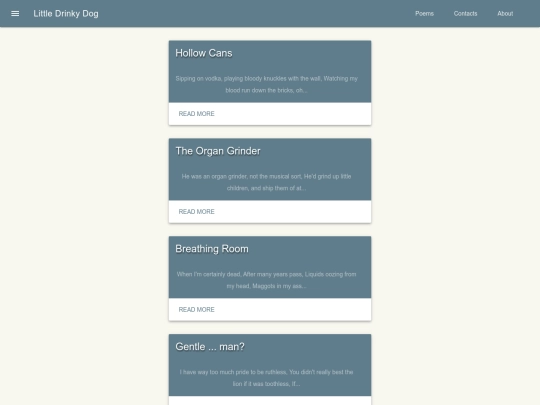Image resolution: width=540 pixels, height=405 pixels.
Task: Click the Breathing Room poem excerpt text
Action: click(x=267, y=280)
